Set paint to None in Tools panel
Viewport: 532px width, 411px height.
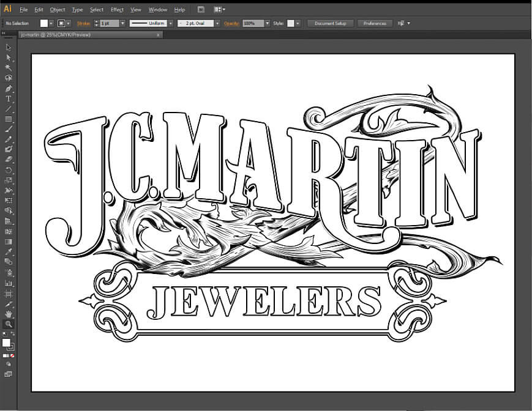[x=13, y=356]
